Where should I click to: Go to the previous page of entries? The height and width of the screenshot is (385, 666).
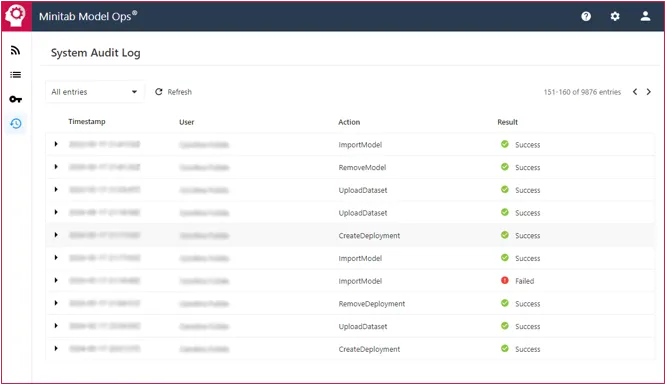click(635, 92)
